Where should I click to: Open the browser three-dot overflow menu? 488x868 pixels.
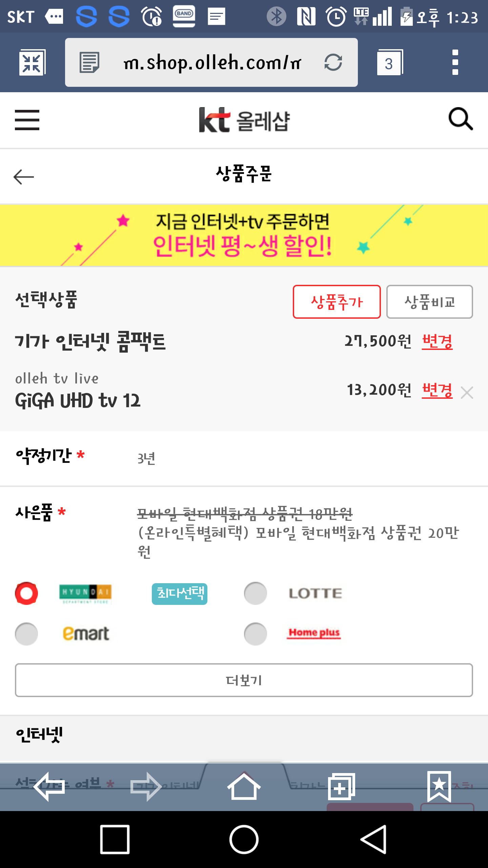tap(455, 62)
